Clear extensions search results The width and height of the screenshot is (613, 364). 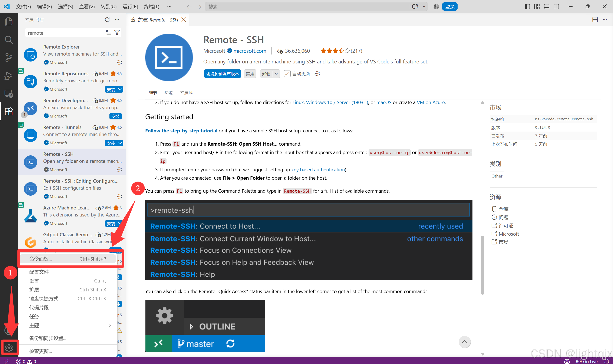pyautogui.click(x=108, y=33)
